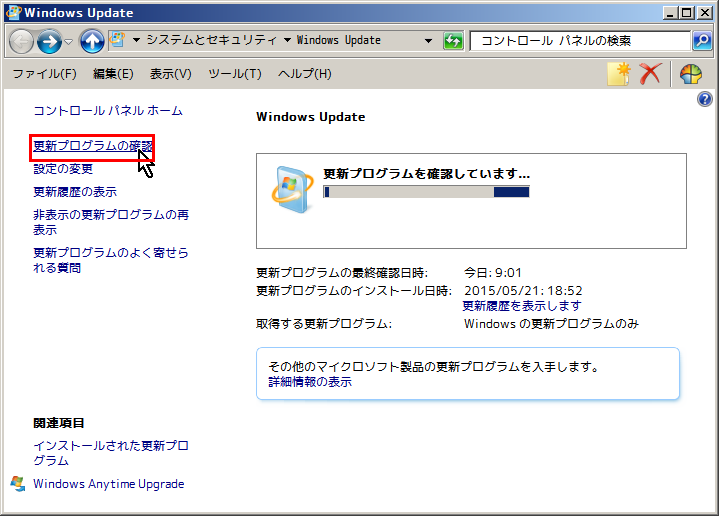Minimize the Windows Update window
This screenshot has width=719, height=516.
click(670, 12)
